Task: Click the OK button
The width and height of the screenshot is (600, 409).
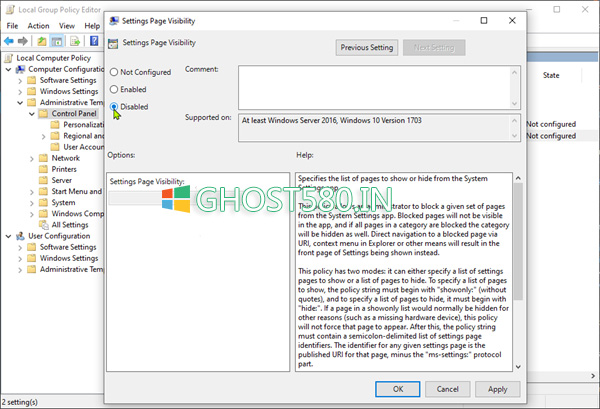Action: click(x=398, y=389)
